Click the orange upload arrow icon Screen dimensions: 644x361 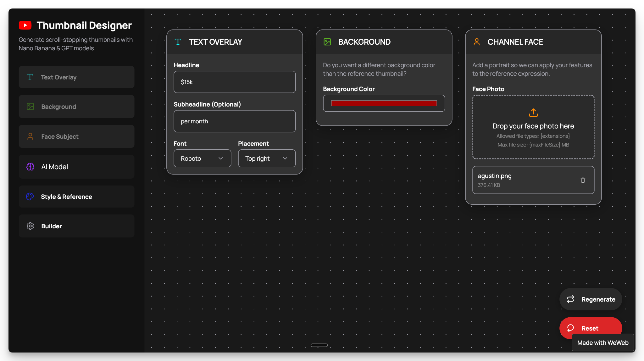[533, 113]
